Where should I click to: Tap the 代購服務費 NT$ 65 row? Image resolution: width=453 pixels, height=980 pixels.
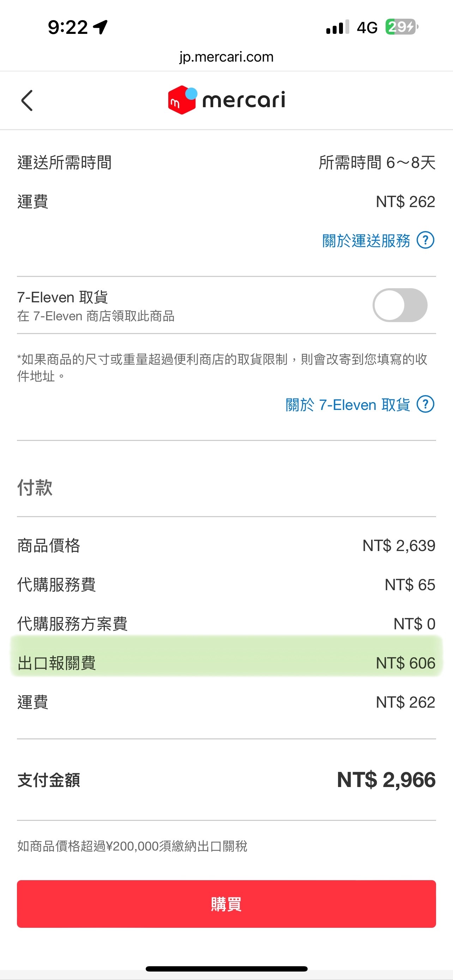click(226, 585)
